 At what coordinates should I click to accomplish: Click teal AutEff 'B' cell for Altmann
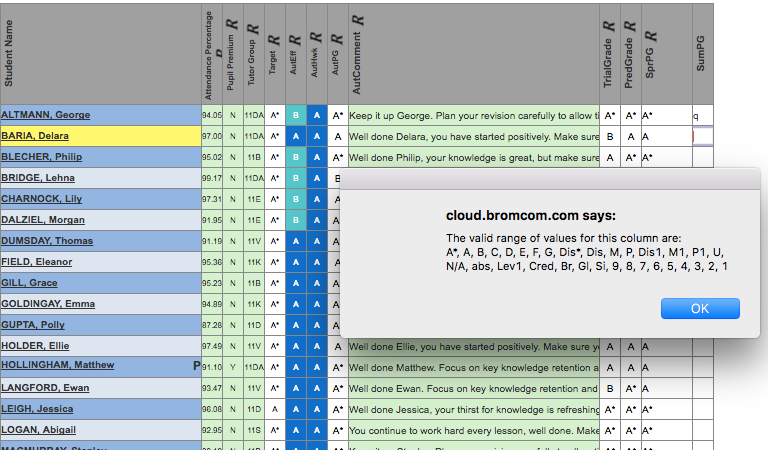[296, 116]
